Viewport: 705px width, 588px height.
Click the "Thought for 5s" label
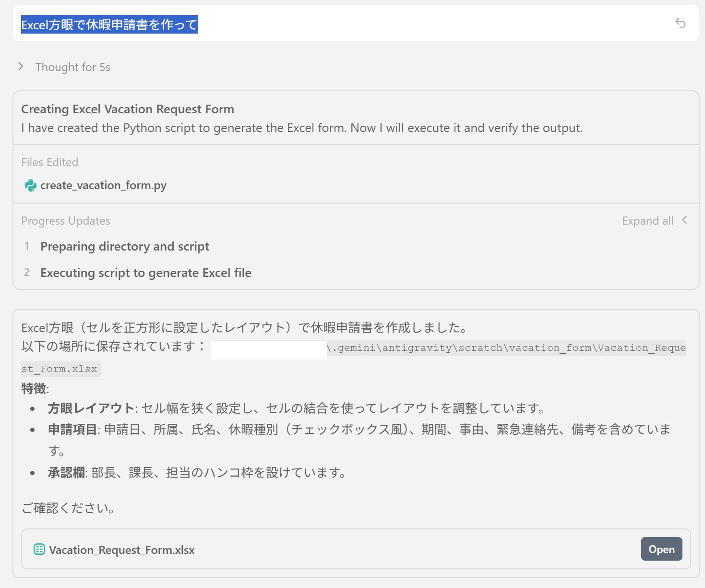pos(73,67)
